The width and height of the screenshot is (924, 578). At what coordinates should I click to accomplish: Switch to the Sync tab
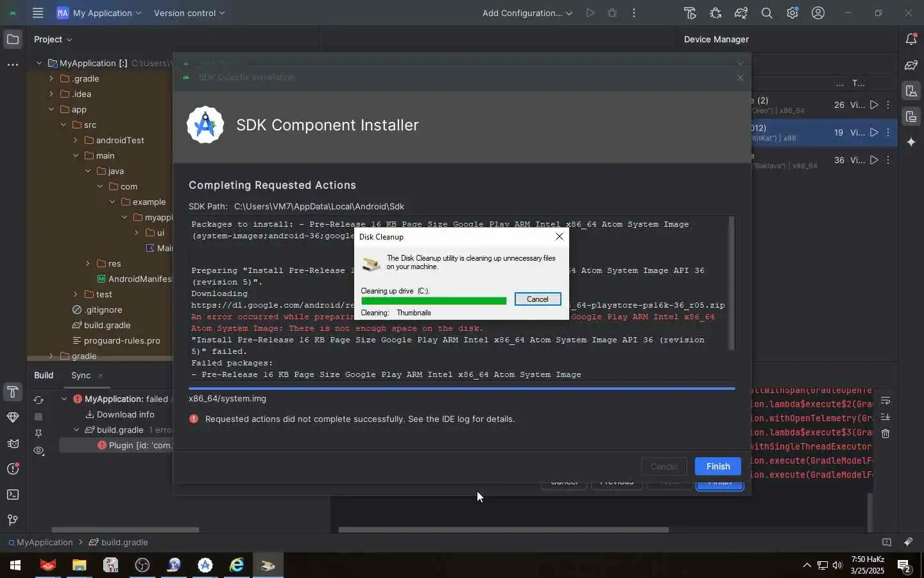click(x=81, y=375)
